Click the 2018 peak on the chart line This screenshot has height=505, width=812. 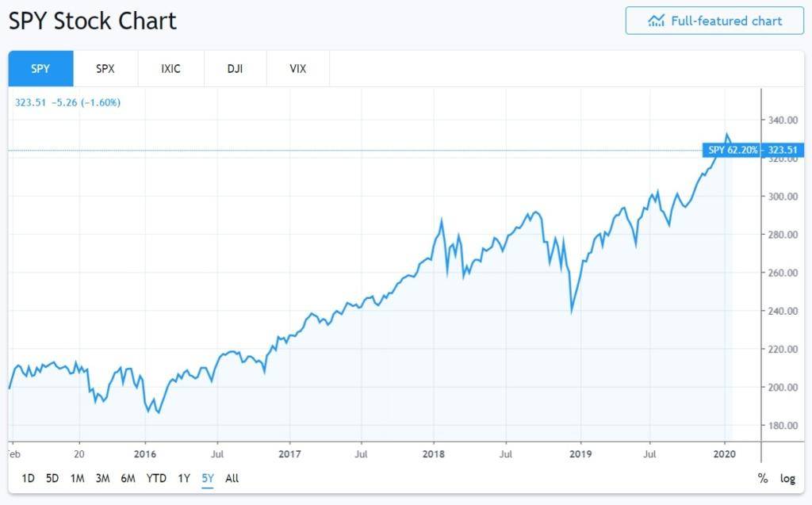(x=441, y=220)
